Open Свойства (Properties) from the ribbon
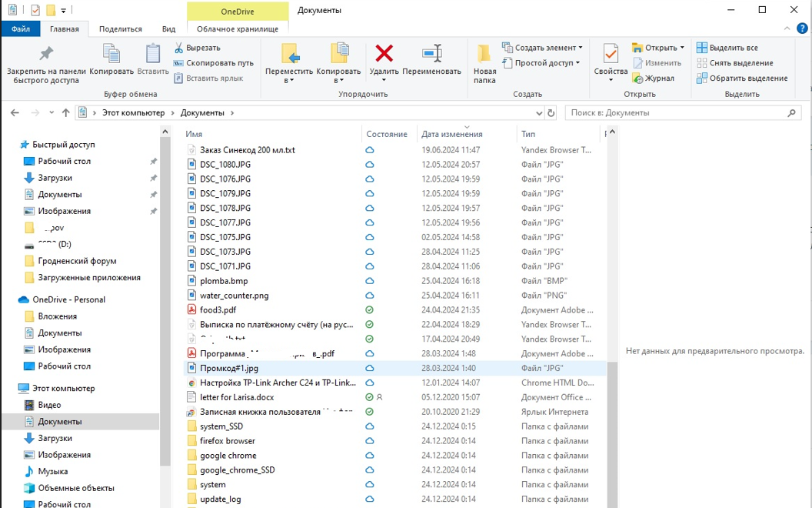The width and height of the screenshot is (812, 508). 611,55
